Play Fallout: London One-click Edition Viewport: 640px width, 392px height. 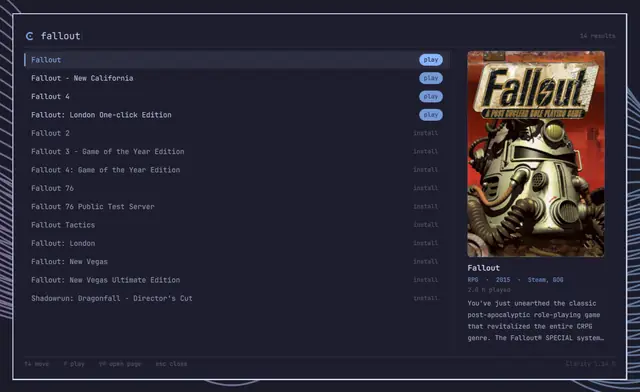coord(431,115)
